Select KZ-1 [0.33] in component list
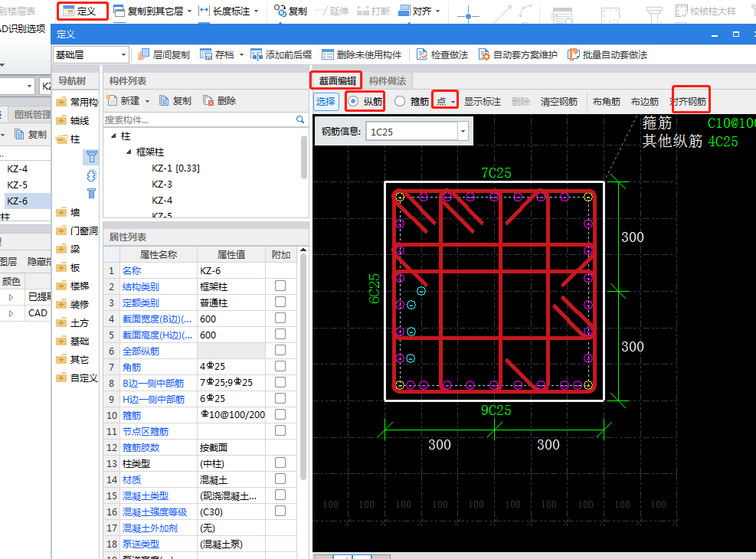 tap(175, 168)
